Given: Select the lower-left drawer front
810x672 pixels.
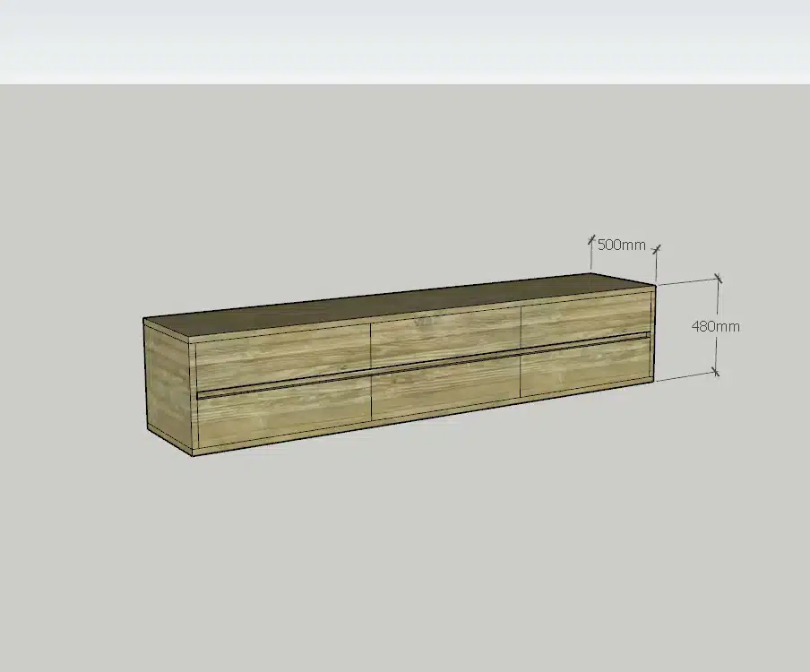Looking at the screenshot, I should [283, 415].
